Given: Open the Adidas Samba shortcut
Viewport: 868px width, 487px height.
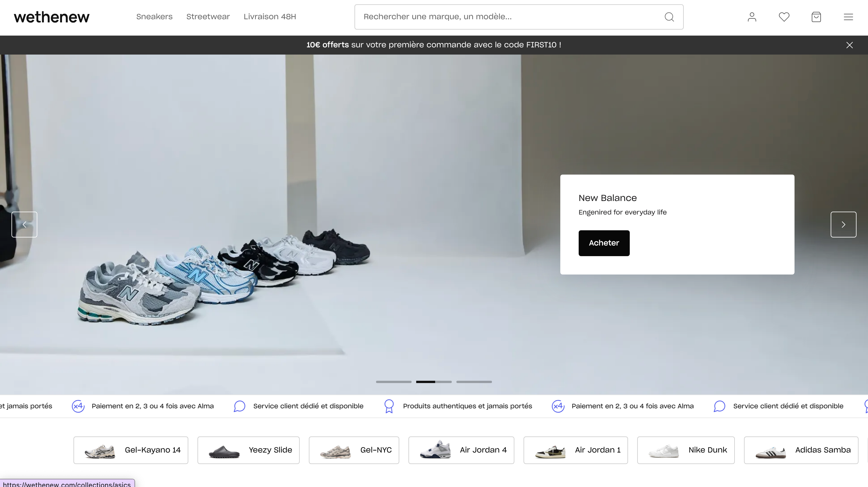Looking at the screenshot, I should pyautogui.click(x=801, y=450).
